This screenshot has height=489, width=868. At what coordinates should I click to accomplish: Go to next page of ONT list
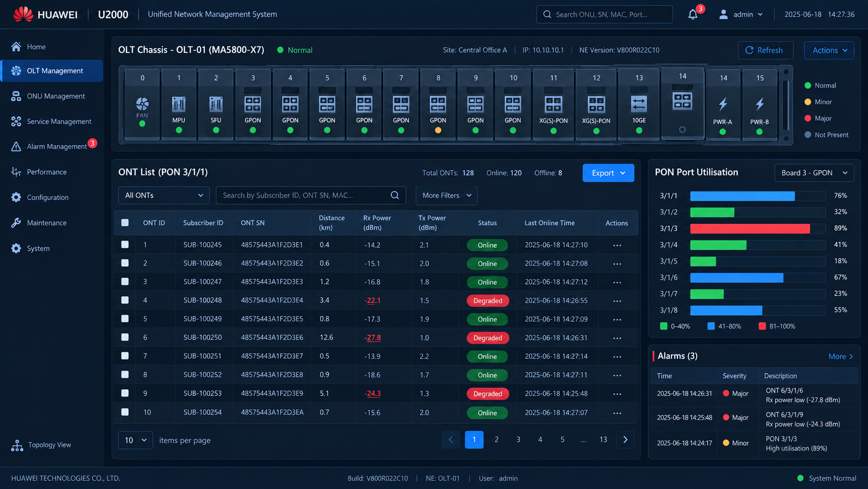click(625, 440)
